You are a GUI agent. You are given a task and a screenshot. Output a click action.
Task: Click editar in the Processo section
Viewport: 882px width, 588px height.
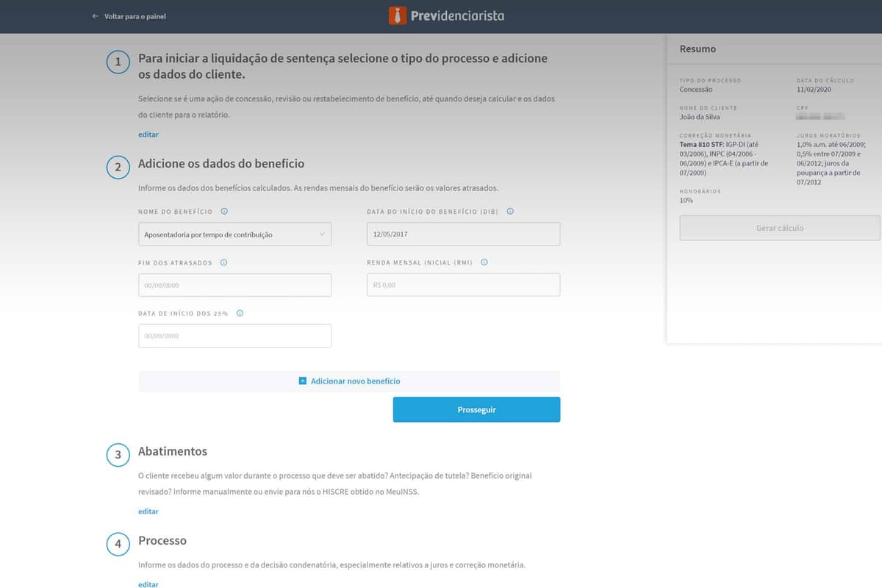point(148,584)
